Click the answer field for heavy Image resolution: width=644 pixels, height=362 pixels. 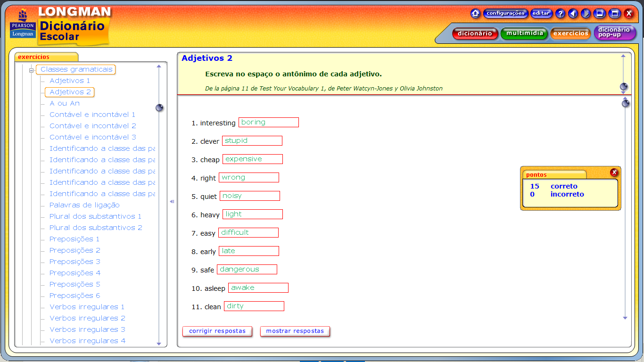coord(253,214)
